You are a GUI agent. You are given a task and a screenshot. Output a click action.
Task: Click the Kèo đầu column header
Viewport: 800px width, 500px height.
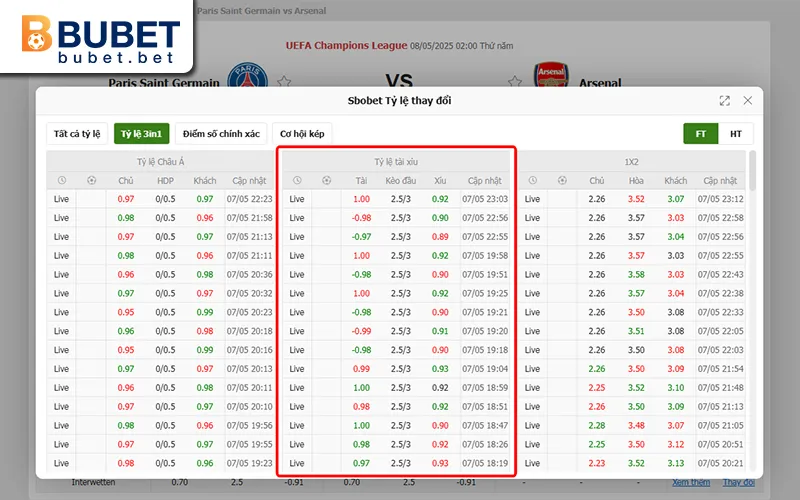pyautogui.click(x=401, y=181)
